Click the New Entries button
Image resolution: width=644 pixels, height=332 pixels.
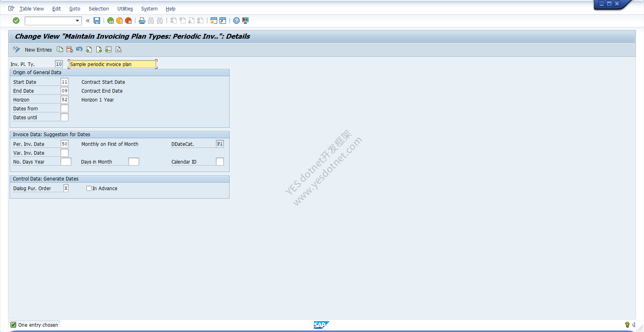38,50
